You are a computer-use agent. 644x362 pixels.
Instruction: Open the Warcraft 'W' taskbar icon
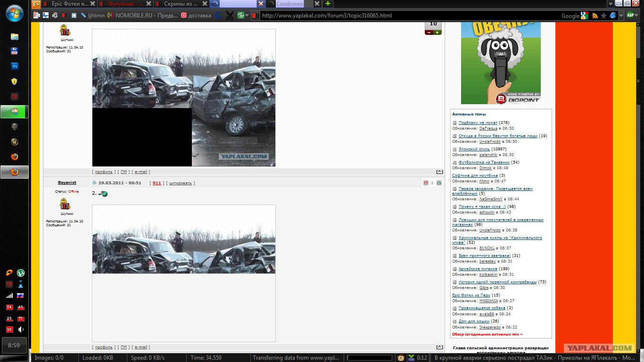pyautogui.click(x=15, y=141)
